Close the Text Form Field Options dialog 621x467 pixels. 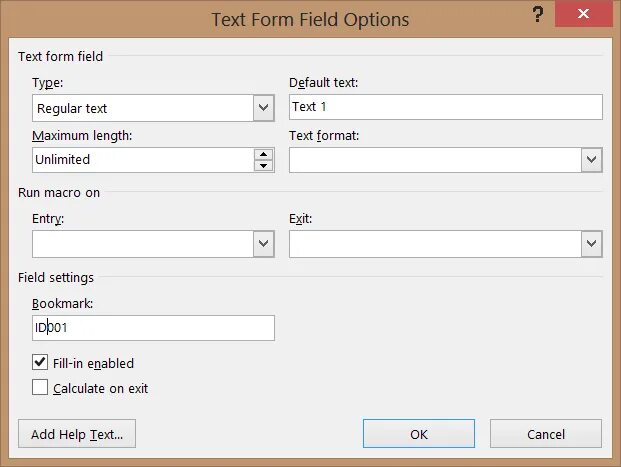click(x=592, y=15)
